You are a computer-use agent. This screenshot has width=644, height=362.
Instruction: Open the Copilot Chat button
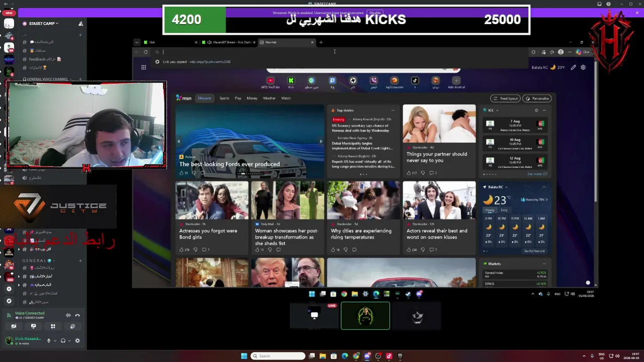click(x=583, y=52)
